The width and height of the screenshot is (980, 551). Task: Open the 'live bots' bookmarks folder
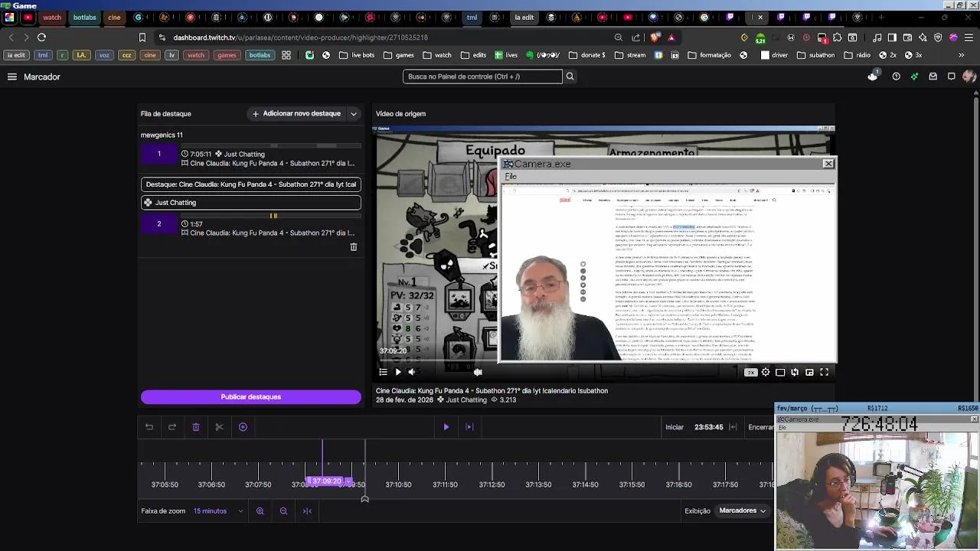pos(357,55)
